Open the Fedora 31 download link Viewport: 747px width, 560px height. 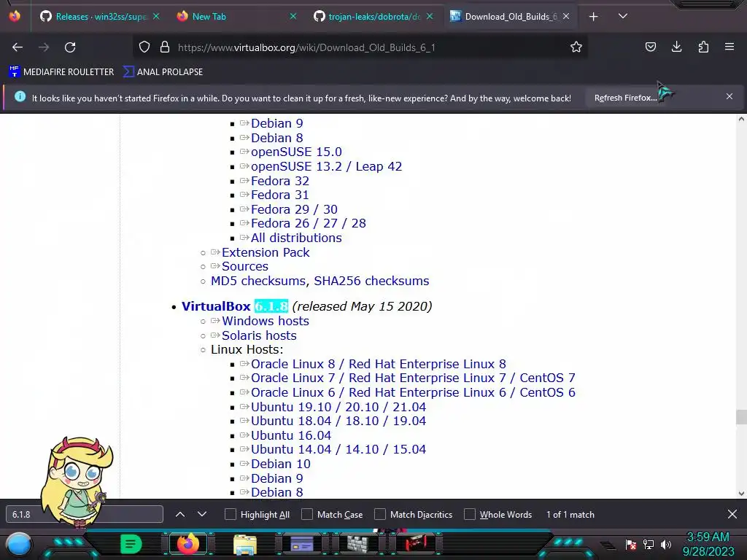[280, 195]
